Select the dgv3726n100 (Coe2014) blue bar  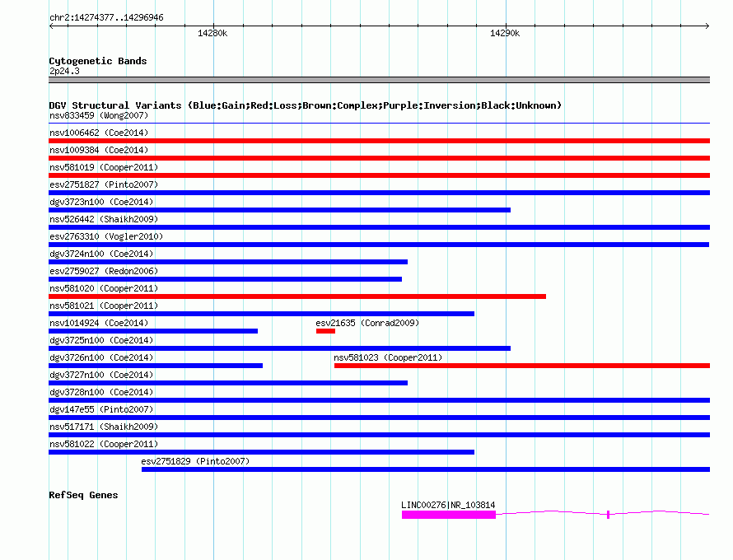(x=156, y=366)
